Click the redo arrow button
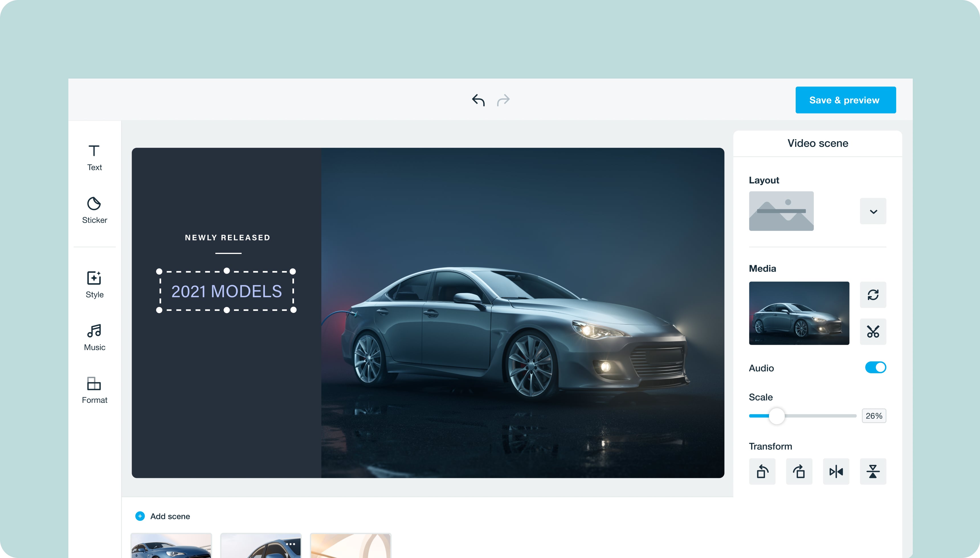This screenshot has height=558, width=980. (503, 100)
